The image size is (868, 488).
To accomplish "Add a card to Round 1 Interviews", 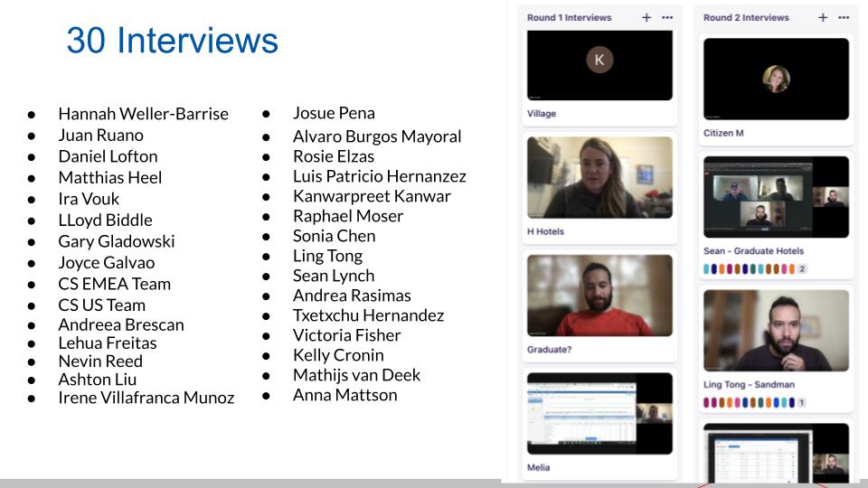I will pyautogui.click(x=646, y=17).
